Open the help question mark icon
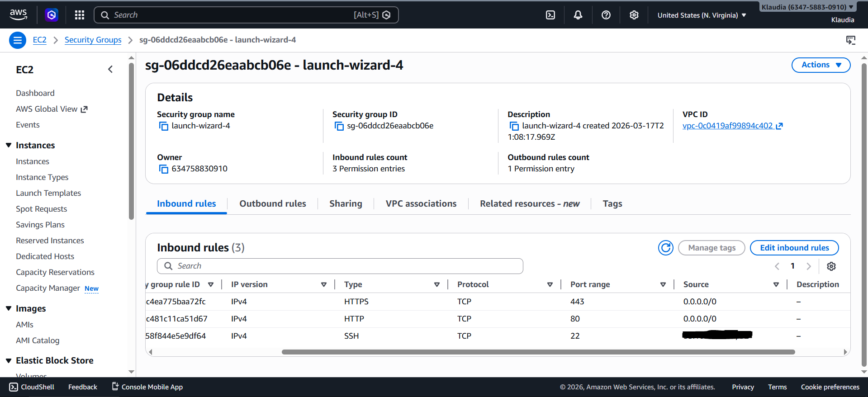The height and width of the screenshot is (397, 868). (x=606, y=15)
